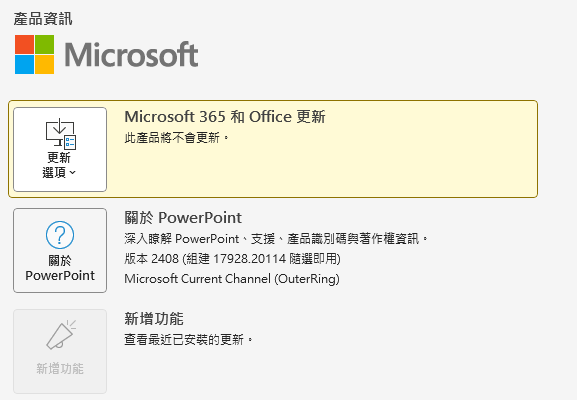Click the Microsoft wordmark text
The height and width of the screenshot is (400, 577).
click(x=131, y=55)
